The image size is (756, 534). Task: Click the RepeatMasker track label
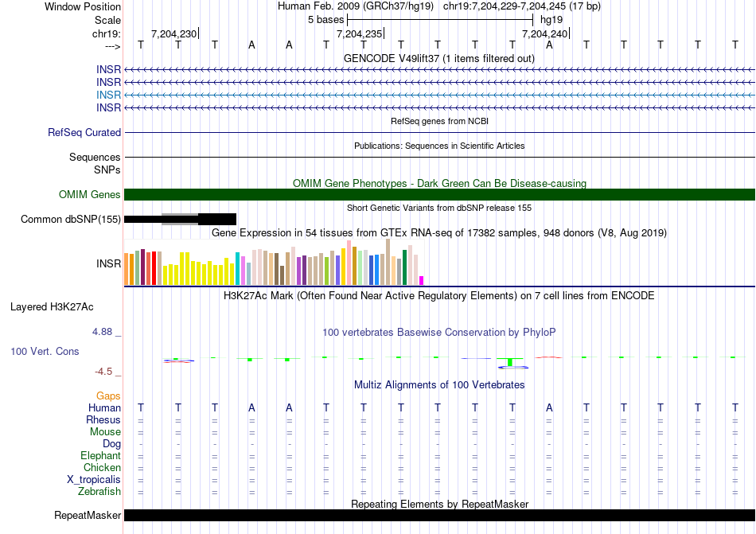[x=87, y=516]
